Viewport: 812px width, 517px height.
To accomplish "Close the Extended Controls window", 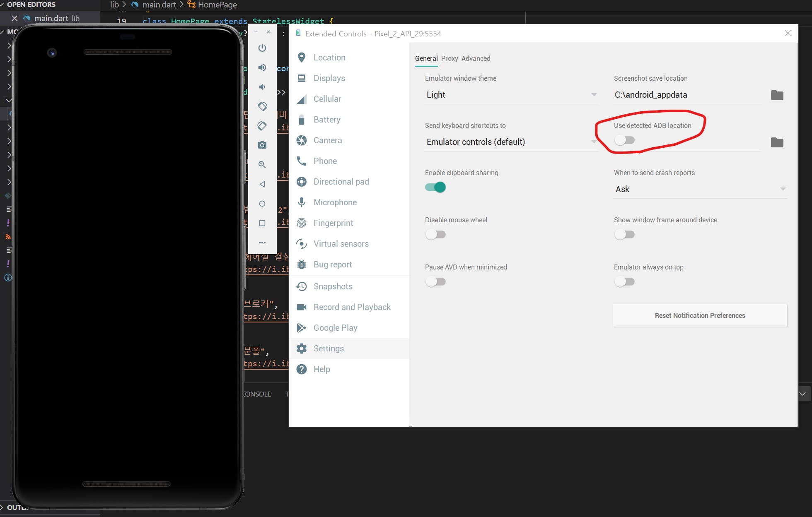I will coord(788,33).
